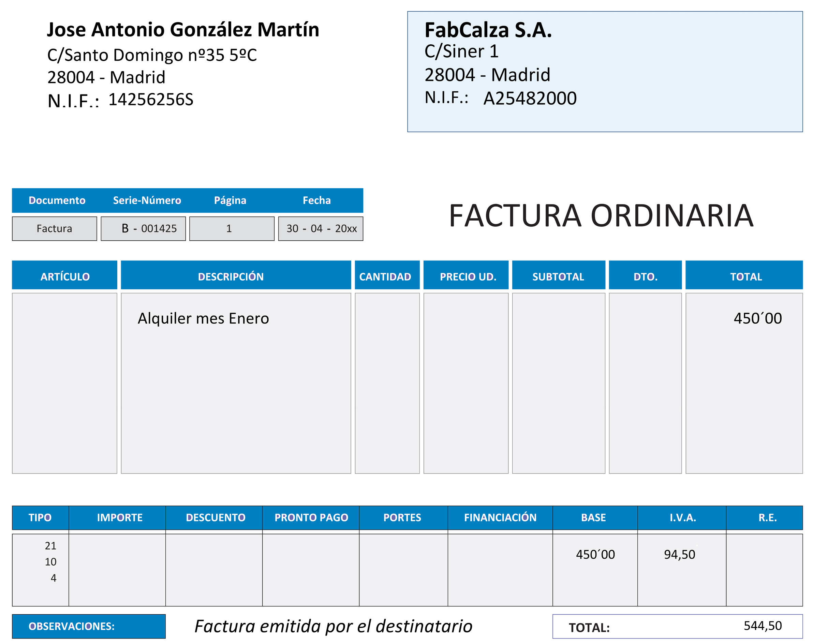813x644 pixels.
Task: Click the ARTÍCULO column header
Action: pos(64,276)
